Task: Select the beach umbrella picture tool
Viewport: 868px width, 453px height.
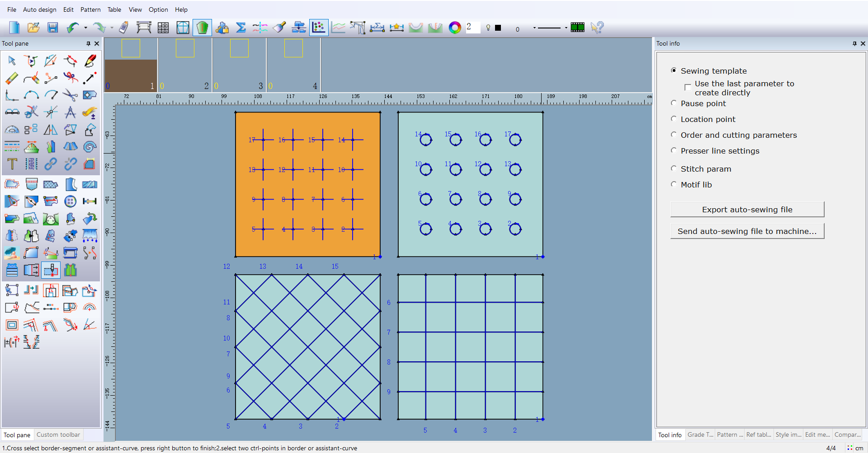Action: pyautogui.click(x=12, y=253)
